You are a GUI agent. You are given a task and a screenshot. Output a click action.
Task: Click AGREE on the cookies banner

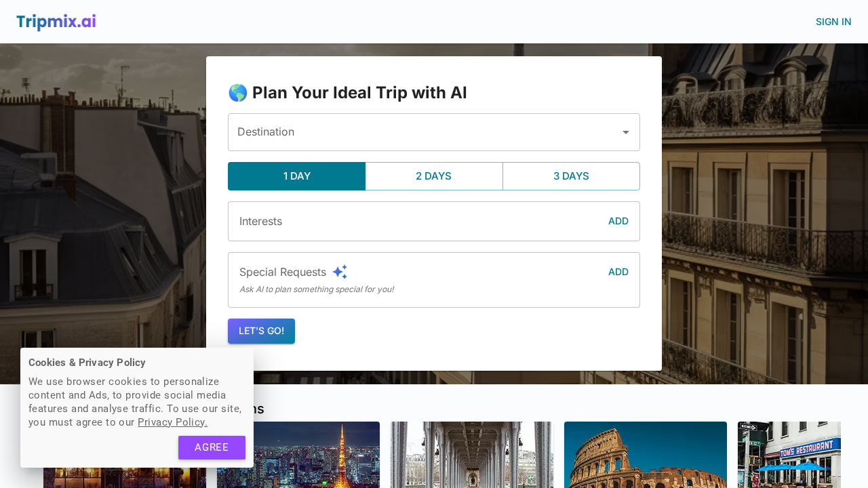point(212,447)
